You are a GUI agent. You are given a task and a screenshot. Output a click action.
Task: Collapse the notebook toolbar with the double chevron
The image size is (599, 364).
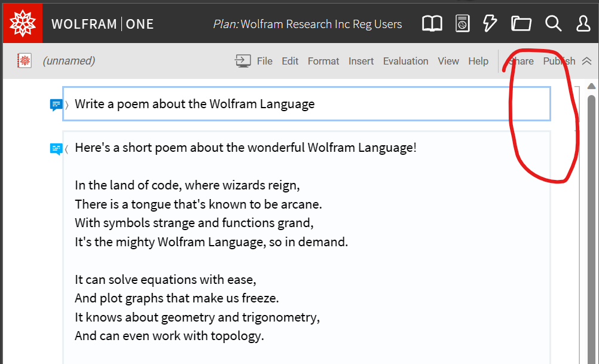click(x=586, y=60)
